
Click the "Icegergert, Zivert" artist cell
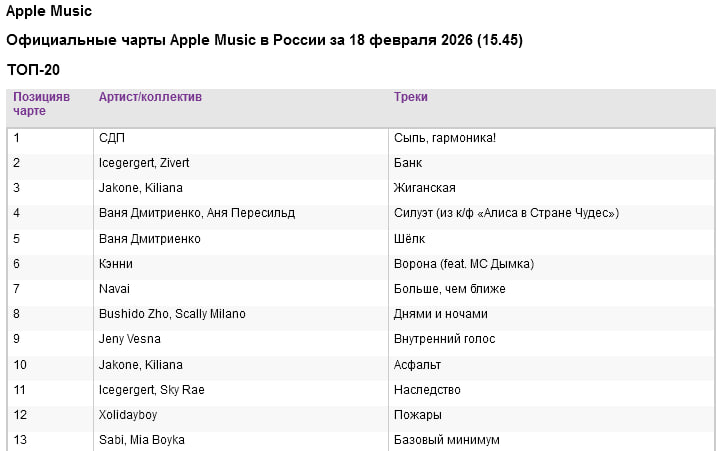(144, 162)
